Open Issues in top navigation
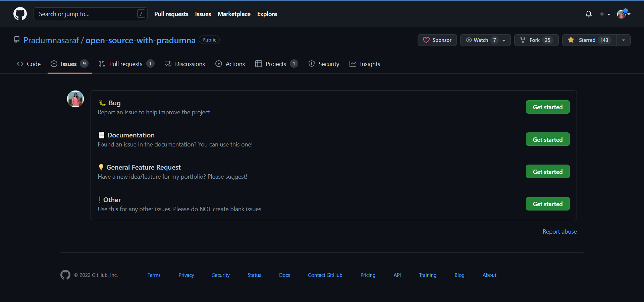The height and width of the screenshot is (302, 644). (203, 14)
